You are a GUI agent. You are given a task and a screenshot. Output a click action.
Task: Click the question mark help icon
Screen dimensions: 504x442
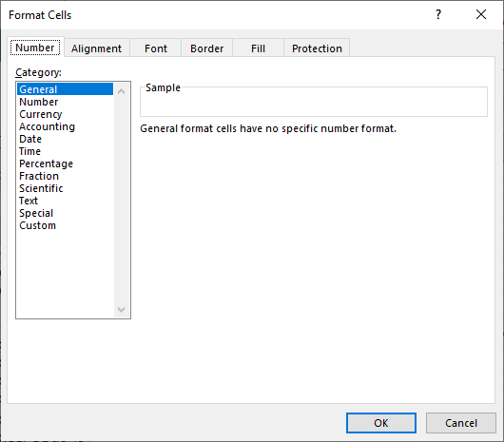[438, 14]
